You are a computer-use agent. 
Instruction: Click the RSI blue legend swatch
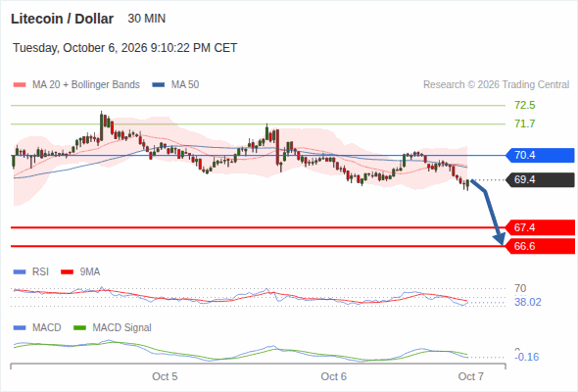pos(20,272)
